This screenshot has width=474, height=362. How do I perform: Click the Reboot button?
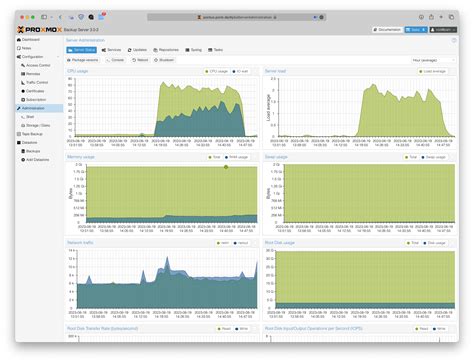click(x=140, y=60)
